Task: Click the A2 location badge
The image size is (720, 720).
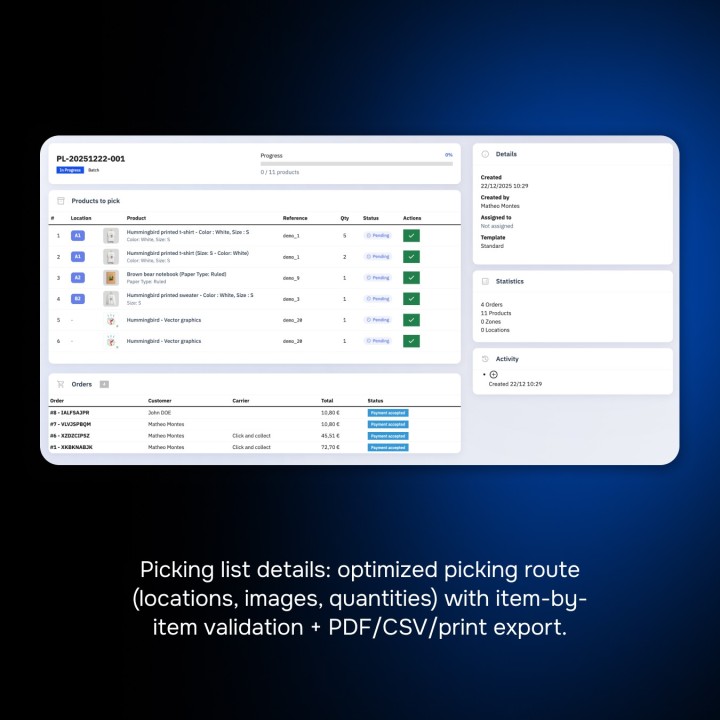Action: [78, 278]
